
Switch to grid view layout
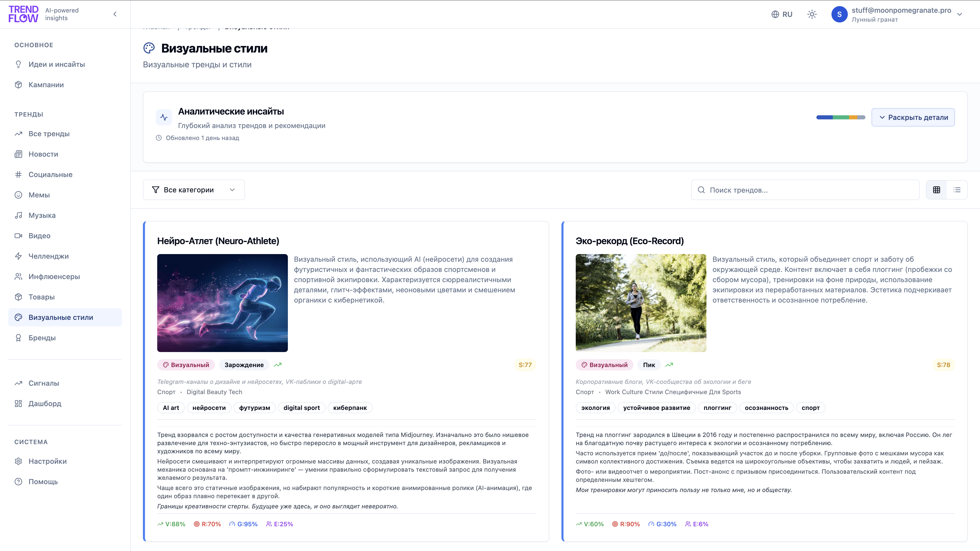[937, 190]
